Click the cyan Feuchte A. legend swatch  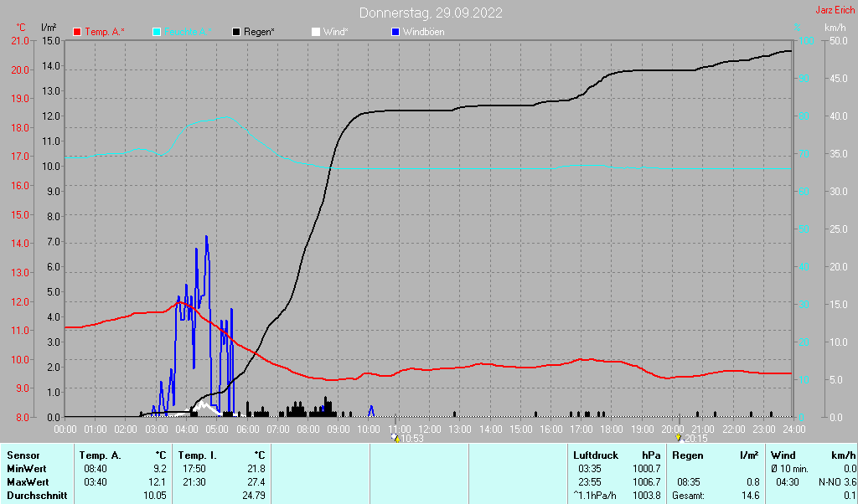pyautogui.click(x=157, y=33)
